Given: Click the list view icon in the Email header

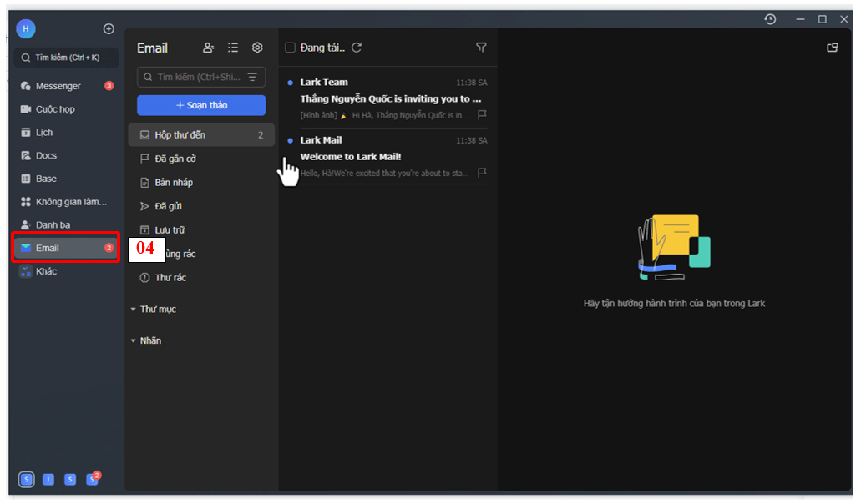Looking at the screenshot, I should (233, 48).
